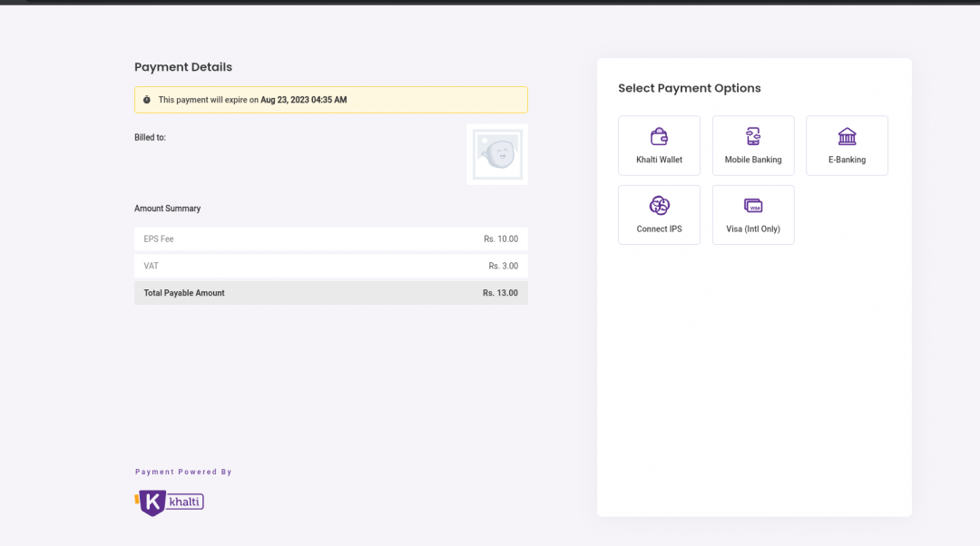Click the payment expiry date text
The width and height of the screenshot is (980, 546).
[303, 100]
